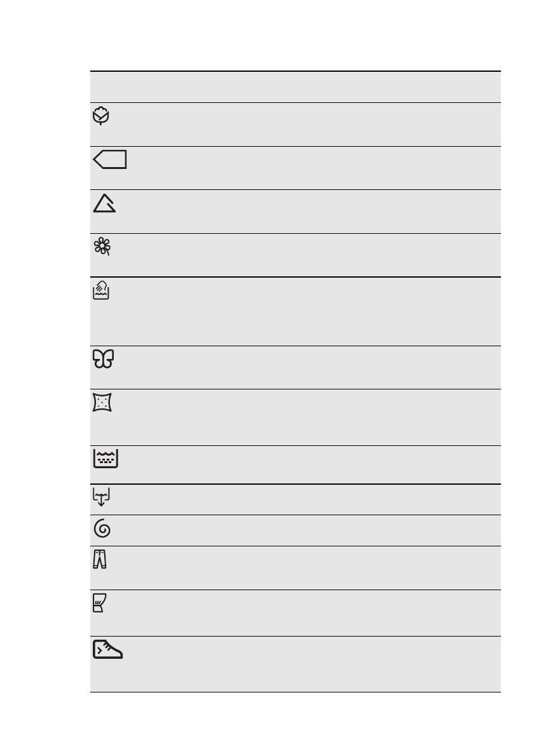534x756 pixels.
Task: Click blank cell right of the shoe icon
Action: point(311,664)
